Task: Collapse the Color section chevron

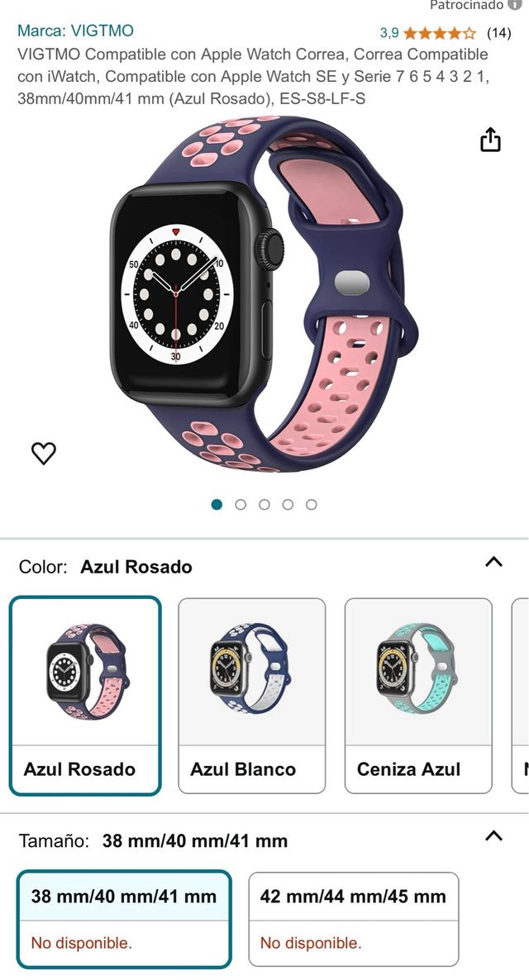Action: [x=494, y=562]
